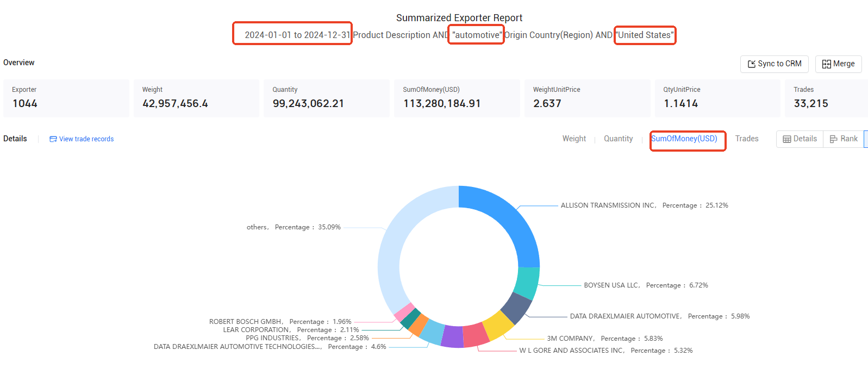868x381 pixels.
Task: Click the "United States" filter value
Action: 645,35
